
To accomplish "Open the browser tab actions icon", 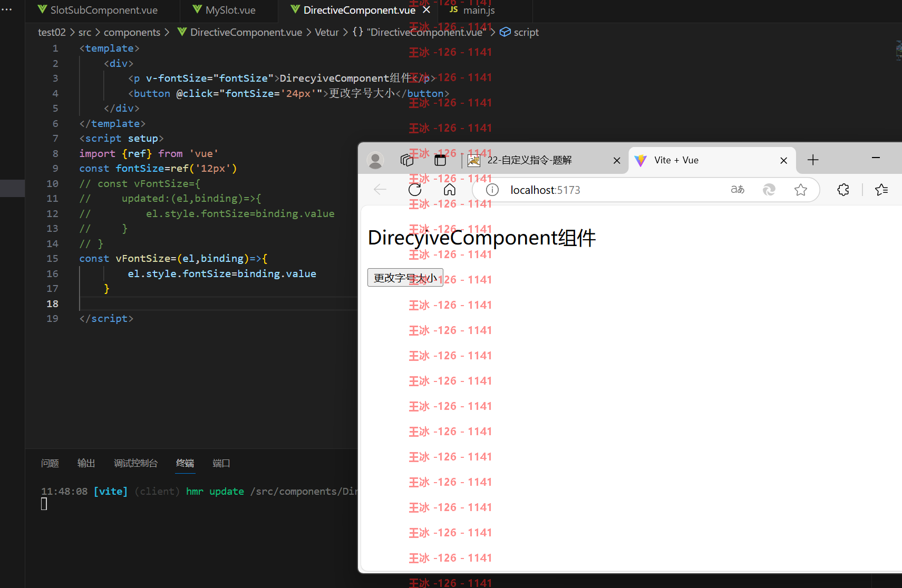I will [x=440, y=160].
